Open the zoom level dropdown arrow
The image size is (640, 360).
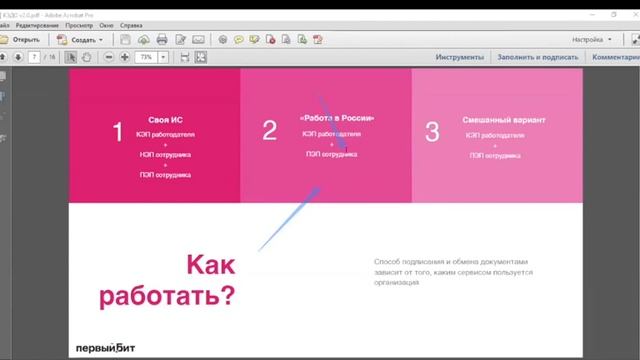coord(163,57)
